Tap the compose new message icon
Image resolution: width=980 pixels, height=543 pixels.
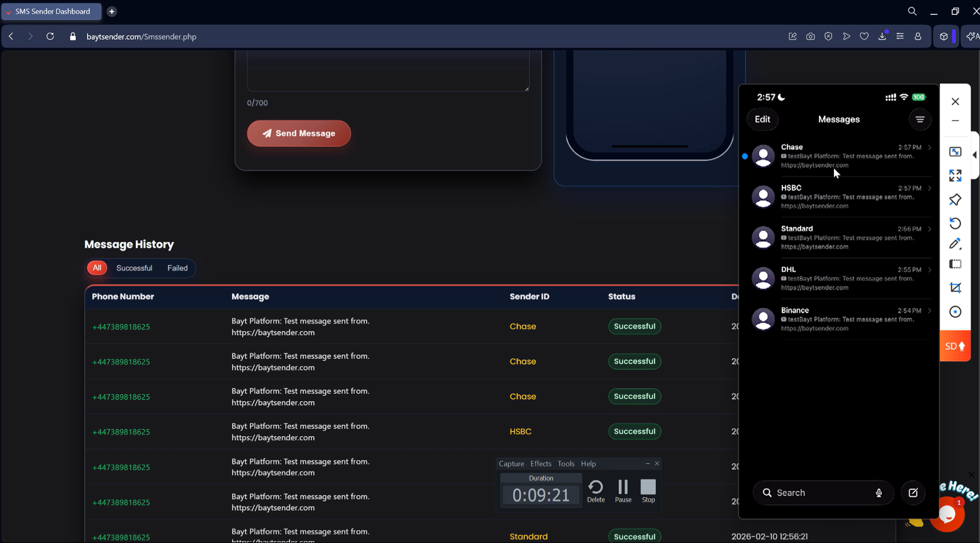coord(913,493)
